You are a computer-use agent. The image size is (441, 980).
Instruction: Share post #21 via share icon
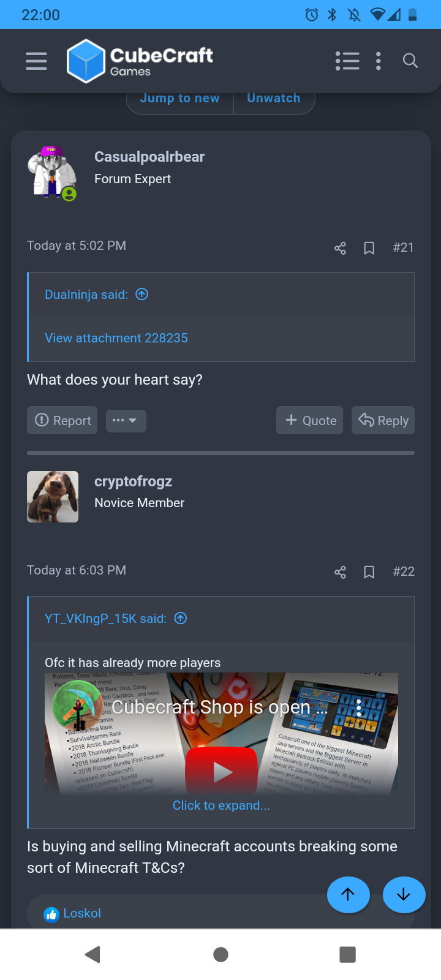341,248
